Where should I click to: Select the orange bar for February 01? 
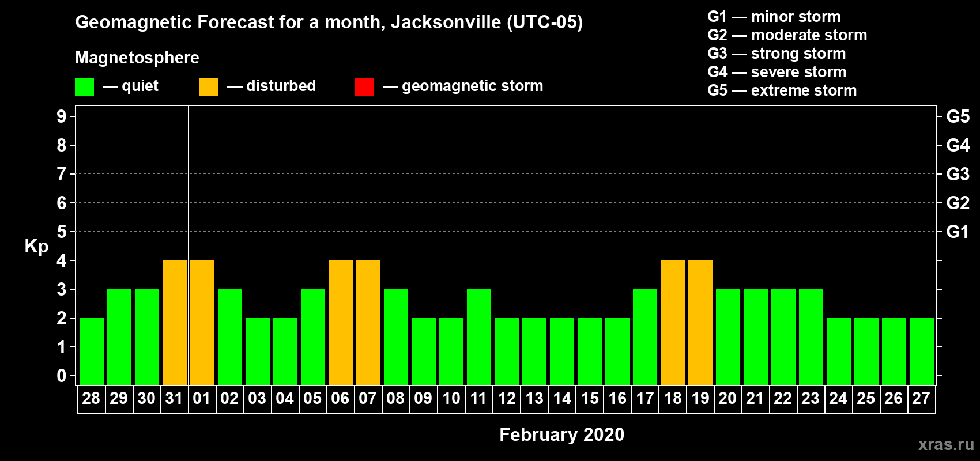(x=202, y=322)
